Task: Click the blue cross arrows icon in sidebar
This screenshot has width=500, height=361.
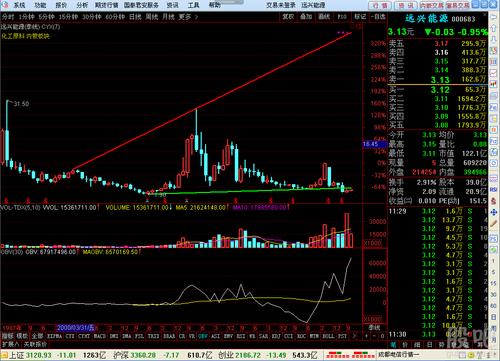Action: tap(494, 212)
